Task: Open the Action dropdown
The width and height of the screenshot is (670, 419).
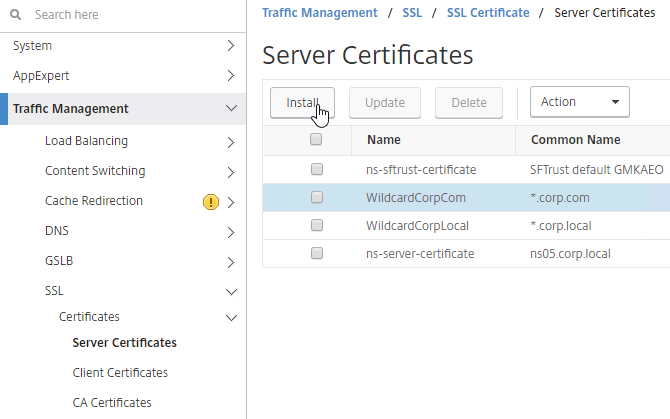Action: coord(580,102)
